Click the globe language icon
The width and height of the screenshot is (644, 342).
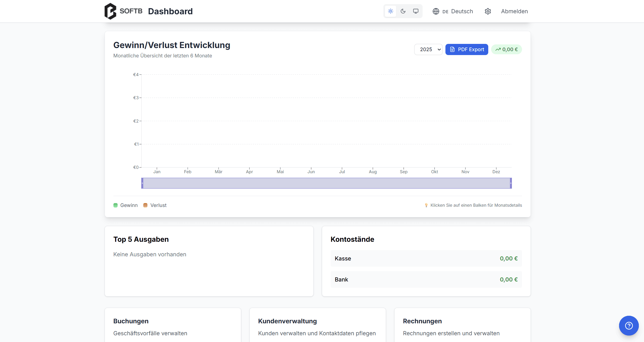pos(436,11)
